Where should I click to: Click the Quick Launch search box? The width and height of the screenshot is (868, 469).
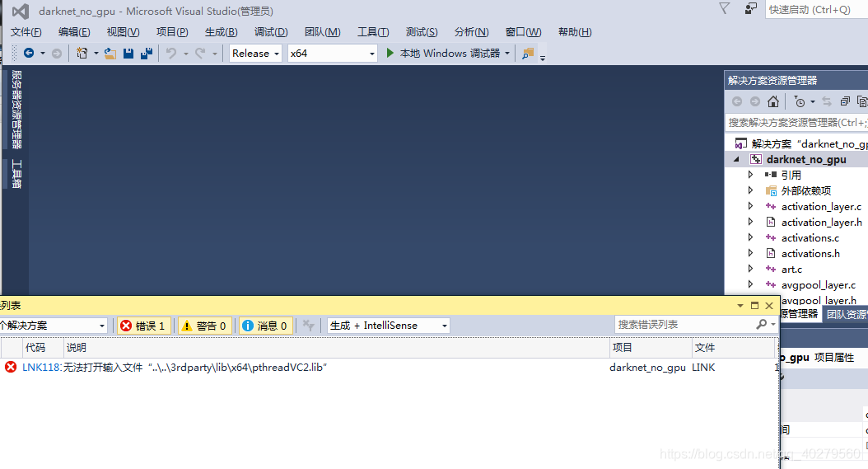tap(816, 9)
